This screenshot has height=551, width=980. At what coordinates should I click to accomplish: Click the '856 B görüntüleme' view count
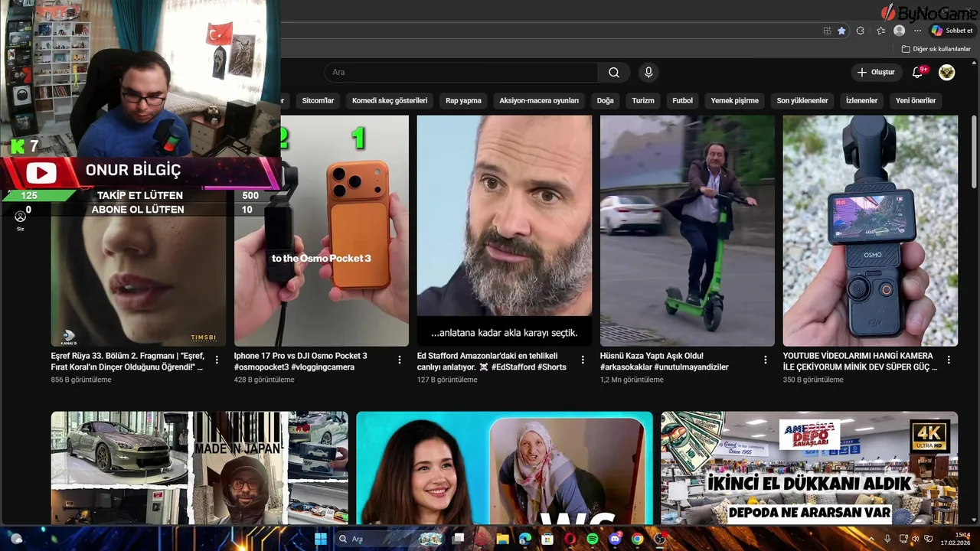pyautogui.click(x=81, y=380)
